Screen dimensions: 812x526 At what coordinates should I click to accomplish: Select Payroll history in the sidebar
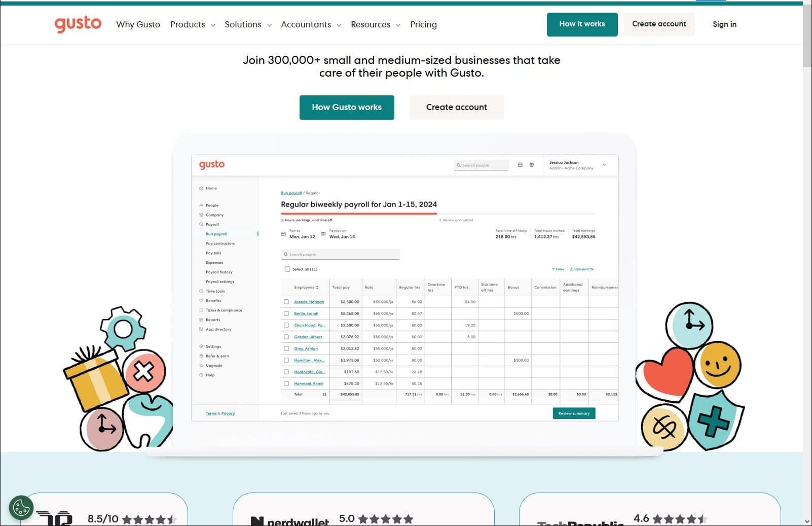point(219,272)
